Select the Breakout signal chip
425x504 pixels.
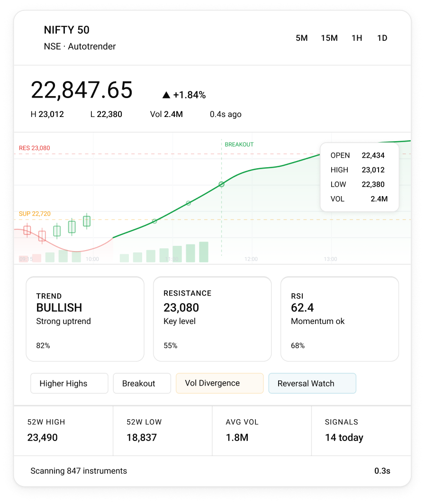point(142,383)
